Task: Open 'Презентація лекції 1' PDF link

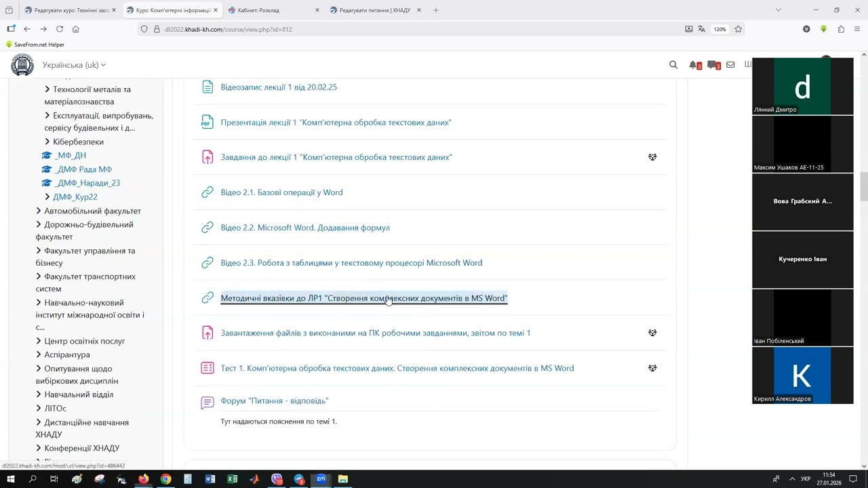Action: pos(336,123)
